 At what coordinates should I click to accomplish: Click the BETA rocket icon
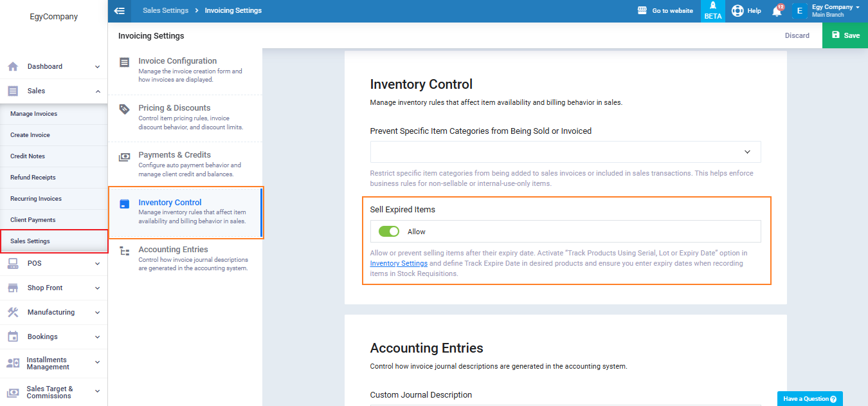coord(713,6)
